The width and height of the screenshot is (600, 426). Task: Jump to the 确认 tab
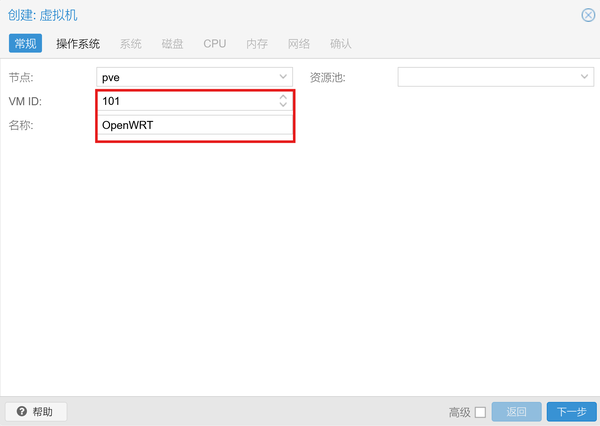[x=341, y=44]
